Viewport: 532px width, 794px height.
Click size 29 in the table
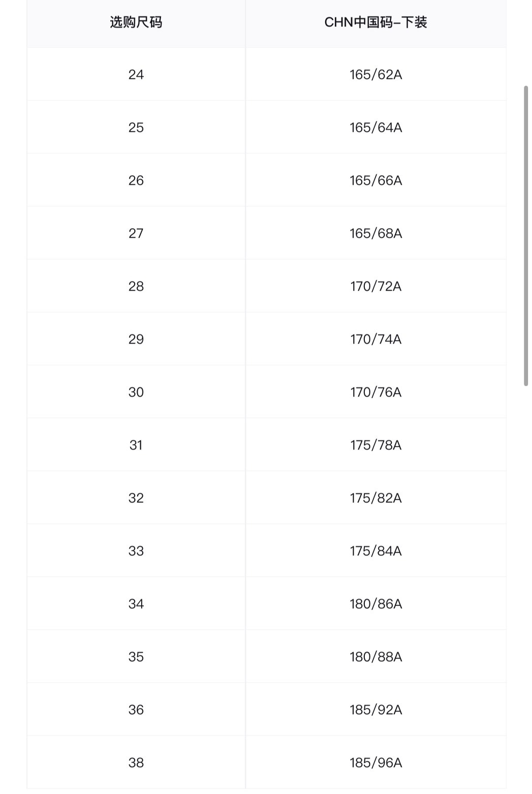coord(136,339)
